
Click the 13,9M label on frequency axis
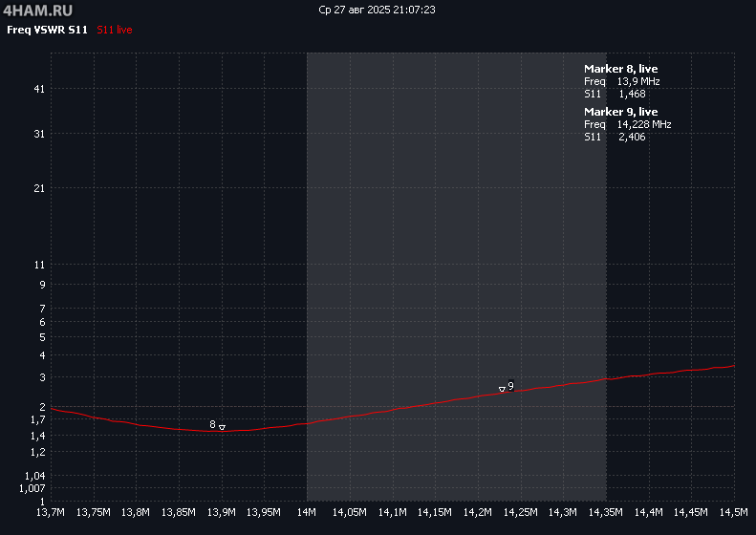tap(222, 513)
